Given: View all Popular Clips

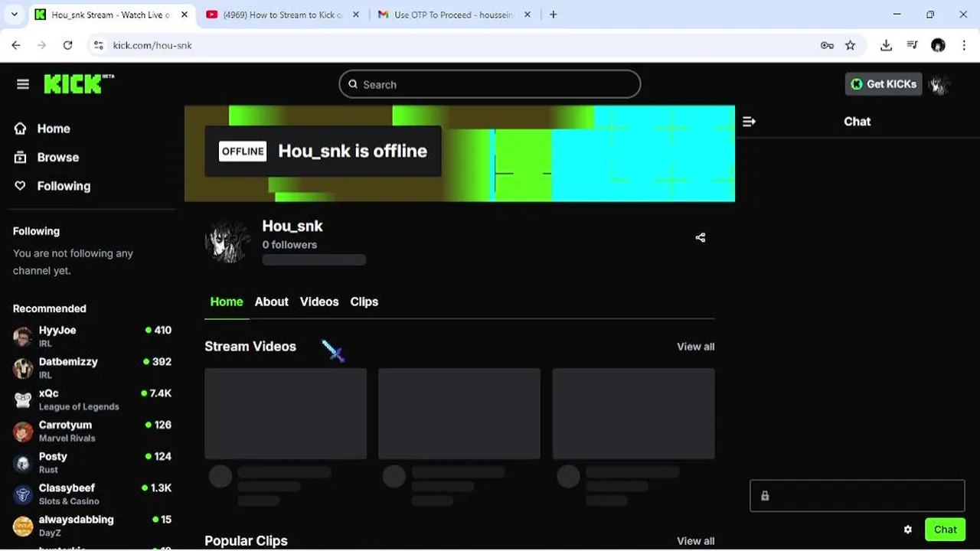Looking at the screenshot, I should (x=695, y=541).
